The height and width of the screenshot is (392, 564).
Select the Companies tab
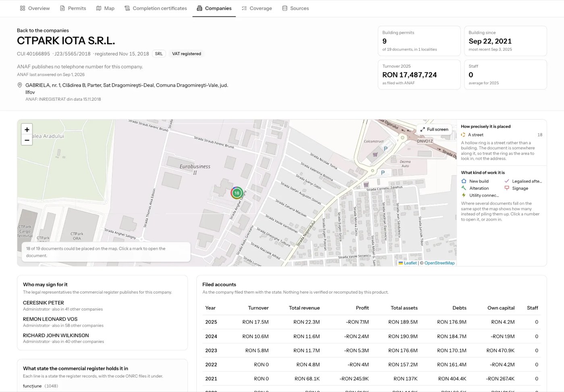[x=214, y=8]
